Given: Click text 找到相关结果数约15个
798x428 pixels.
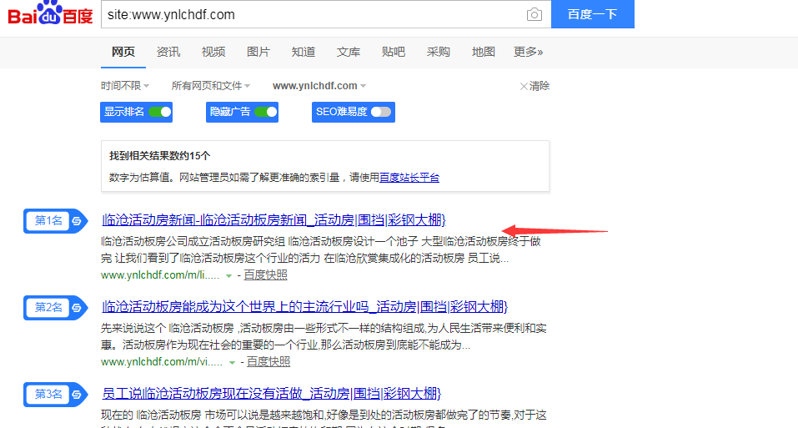Looking at the screenshot, I should pyautogui.click(x=160, y=156).
